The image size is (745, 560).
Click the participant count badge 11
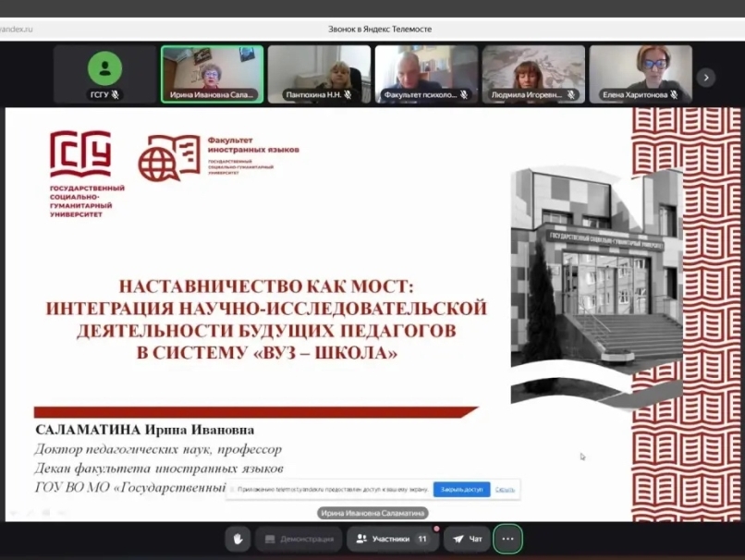tap(422, 539)
